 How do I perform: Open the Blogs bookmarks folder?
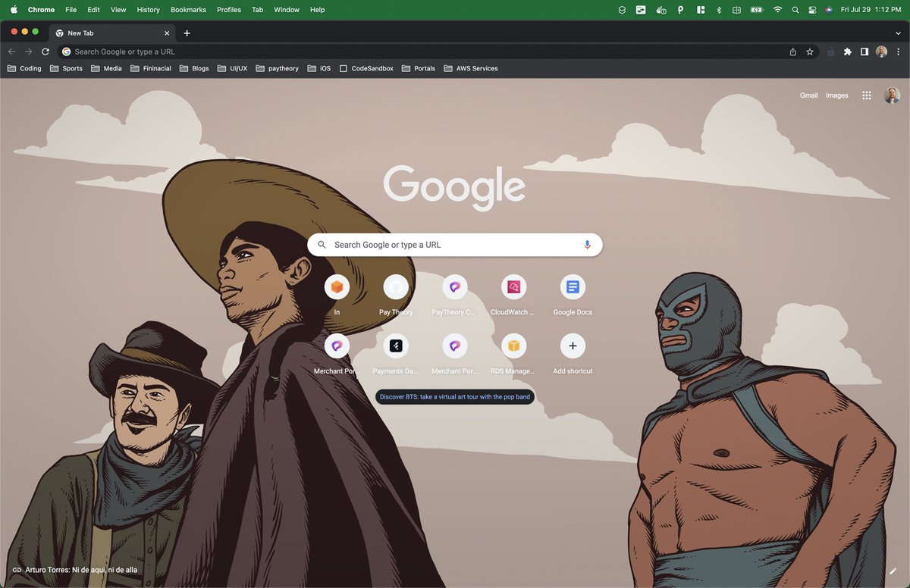point(194,68)
